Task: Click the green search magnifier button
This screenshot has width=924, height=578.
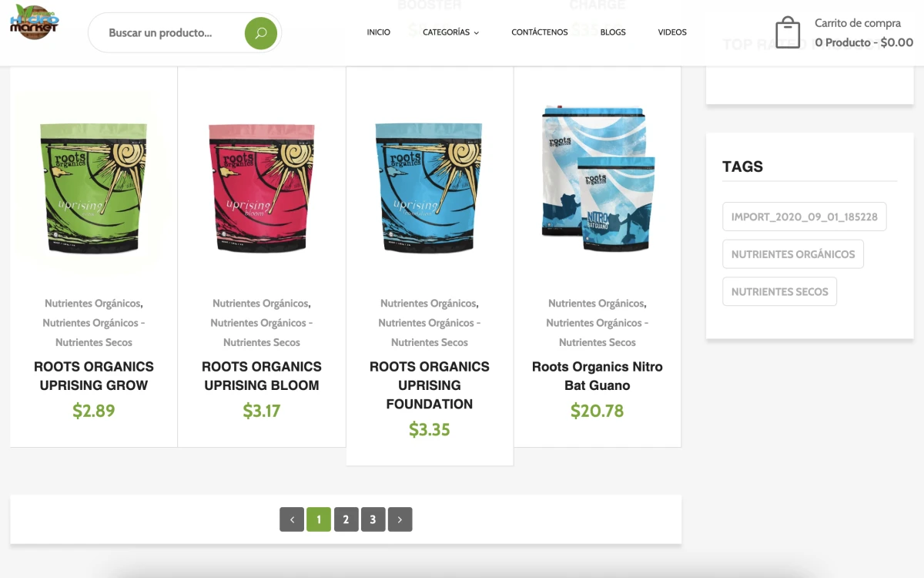Action: 261,33
